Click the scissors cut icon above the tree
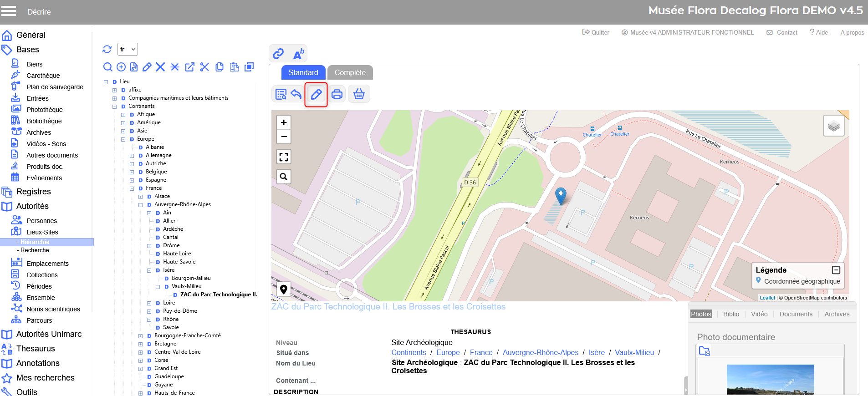The image size is (868, 396). tap(204, 67)
